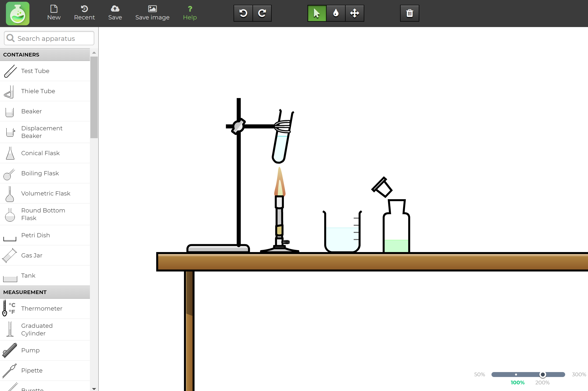Click the Search apparatus field

coord(49,38)
